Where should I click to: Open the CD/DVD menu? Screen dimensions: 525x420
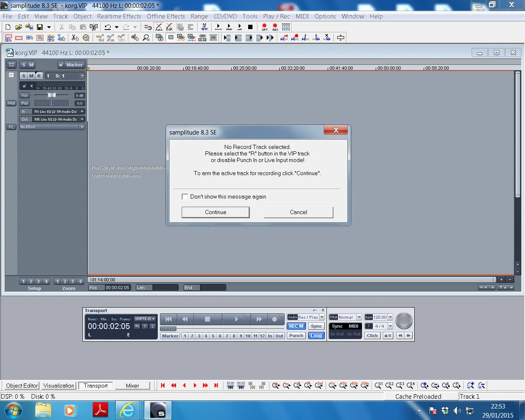(x=225, y=16)
